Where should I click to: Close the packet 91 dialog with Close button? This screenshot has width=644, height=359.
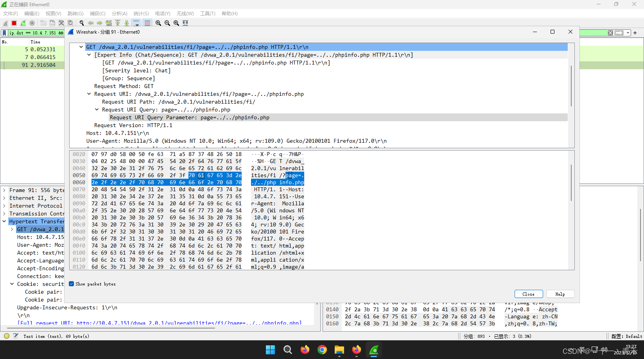(528, 294)
